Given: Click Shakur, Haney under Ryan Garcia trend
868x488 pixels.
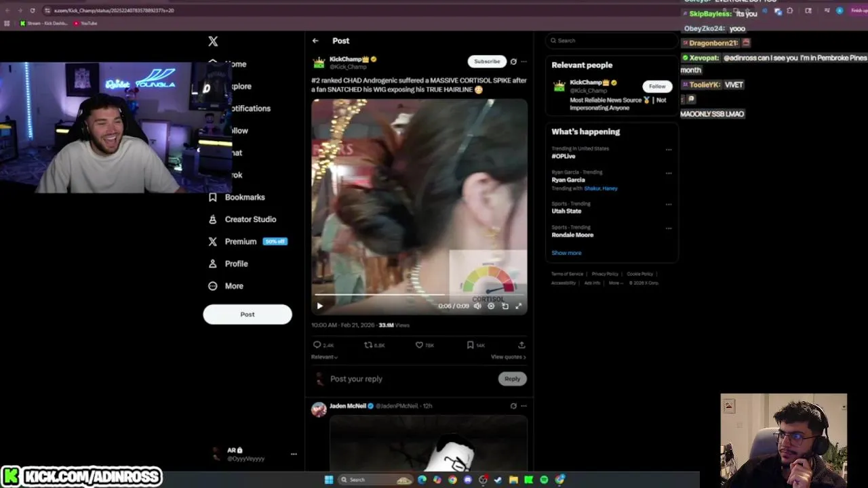Looking at the screenshot, I should coord(601,188).
